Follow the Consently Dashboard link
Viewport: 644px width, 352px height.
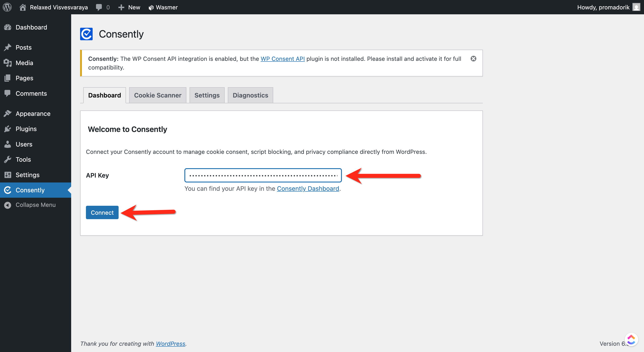[x=308, y=189]
